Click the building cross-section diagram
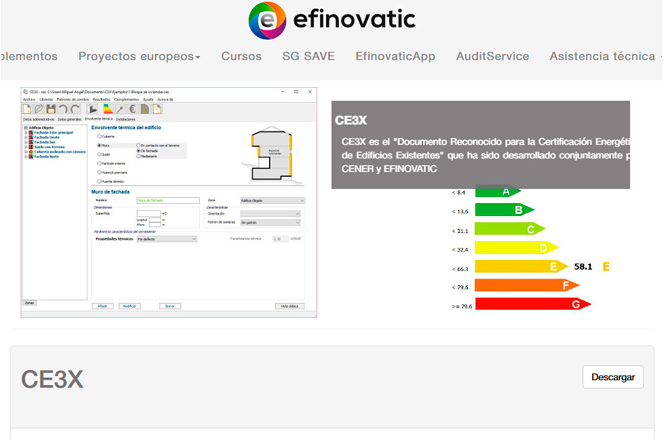 [273, 155]
